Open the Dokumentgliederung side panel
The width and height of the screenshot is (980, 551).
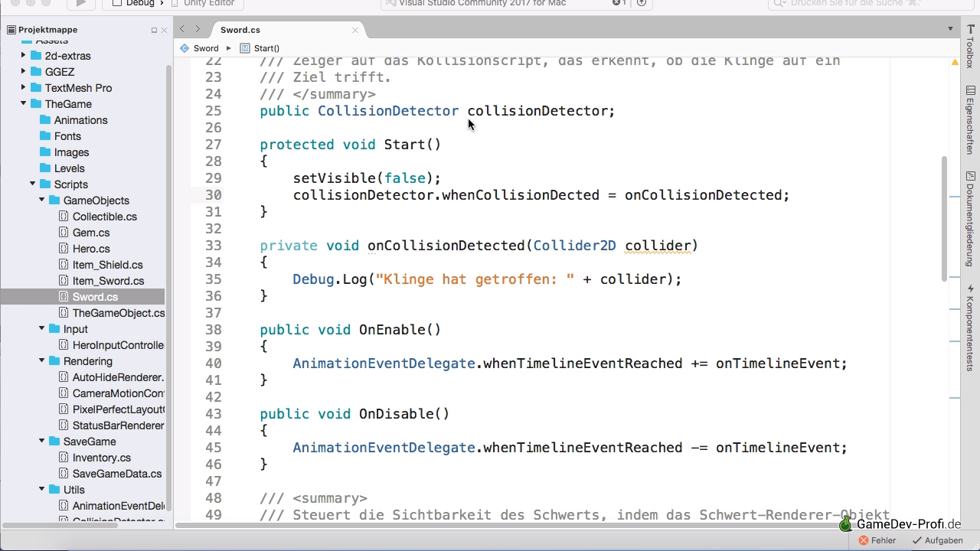pyautogui.click(x=970, y=218)
